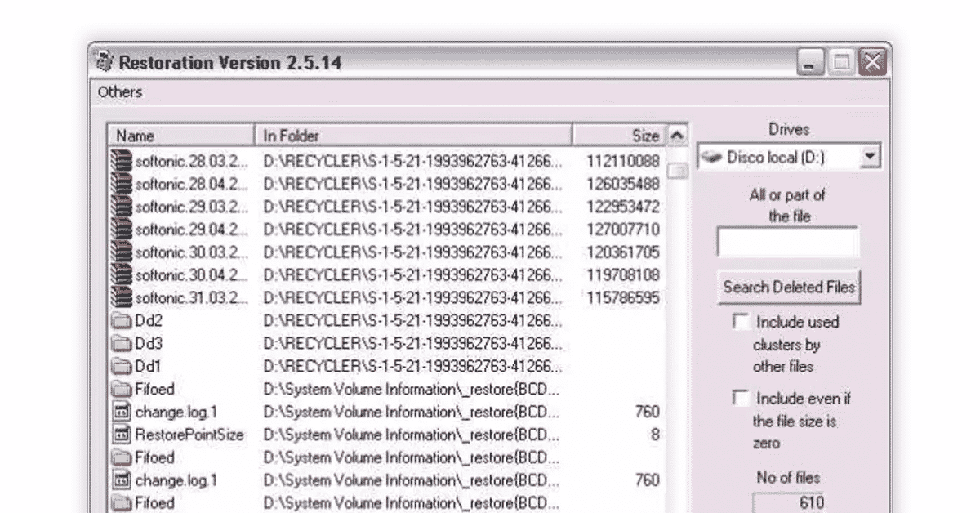This screenshot has width=980, height=513.
Task: Click the Dd2 folder icon
Action: coord(122,321)
